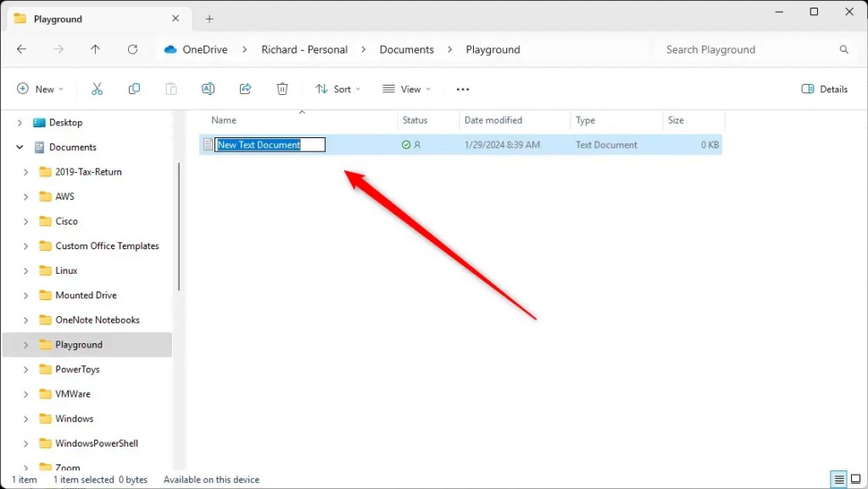
Task: Click the Cut scissors icon
Action: [x=97, y=89]
